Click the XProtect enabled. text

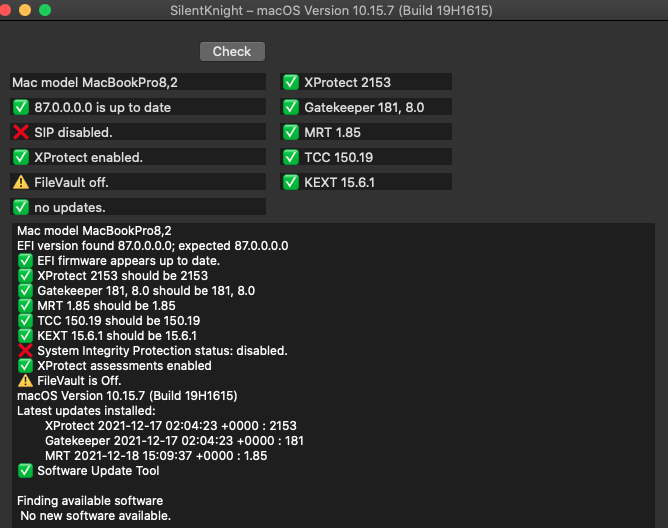tap(88, 158)
